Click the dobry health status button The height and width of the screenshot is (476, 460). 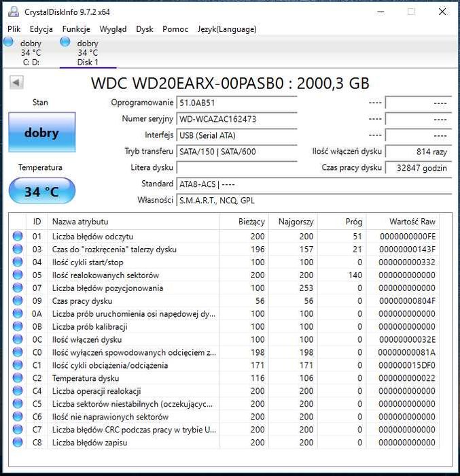[x=42, y=132]
